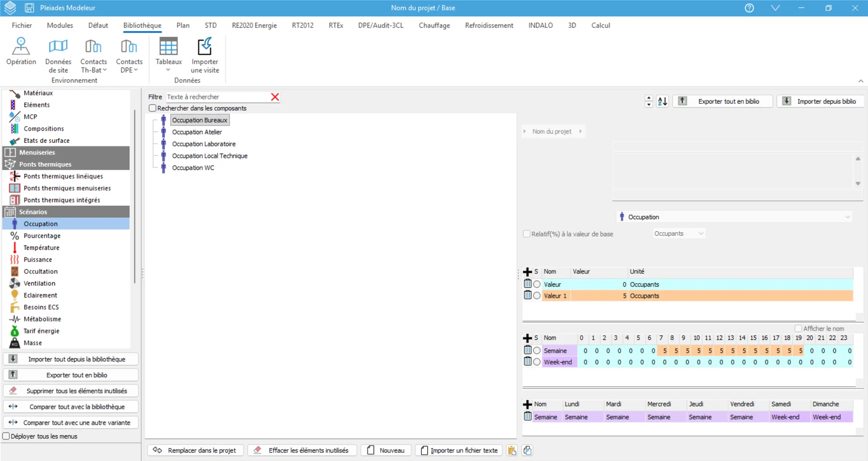Collapse the ribbon with the chevron
Image resolution: width=868 pixels, height=461 pixels.
(861, 81)
